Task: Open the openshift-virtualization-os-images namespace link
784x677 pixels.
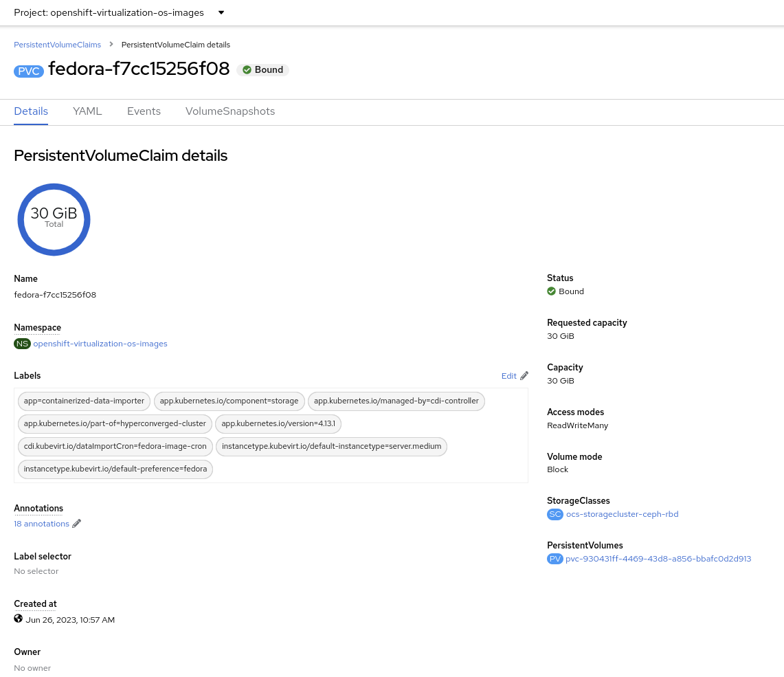Action: [100, 344]
